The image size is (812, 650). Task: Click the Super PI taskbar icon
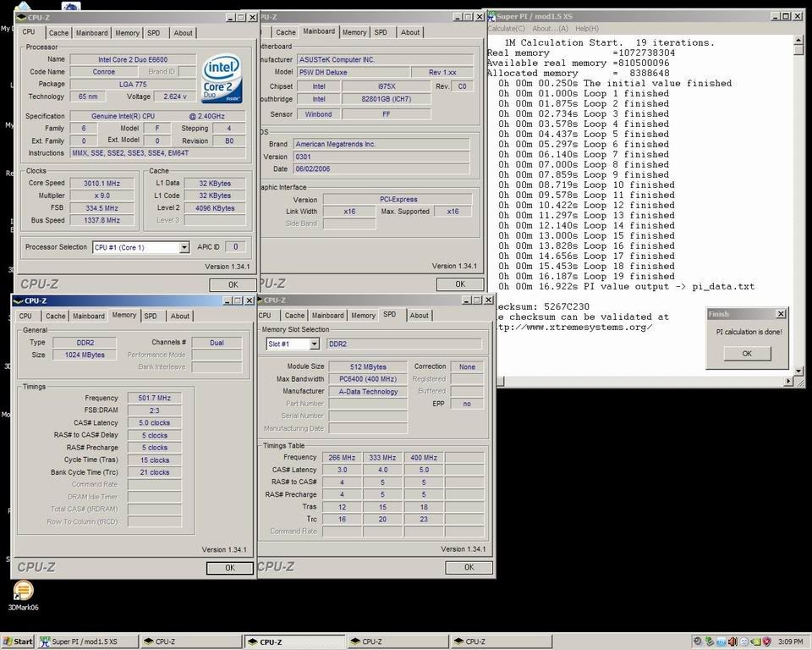(x=44, y=642)
